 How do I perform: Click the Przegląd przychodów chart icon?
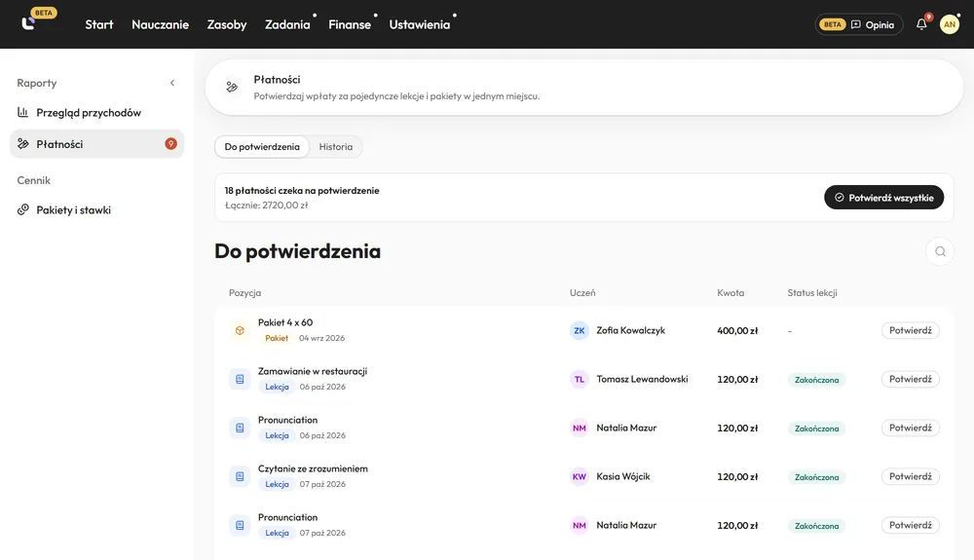point(23,112)
